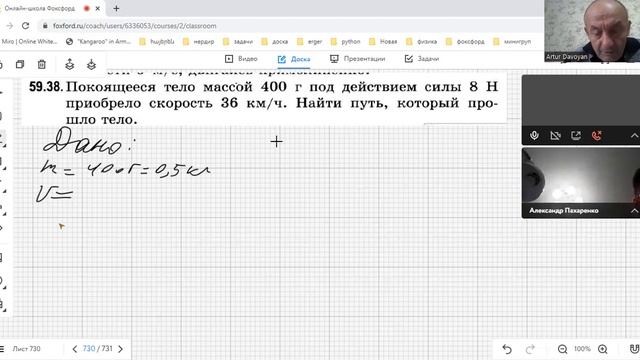This screenshot has width=640, height=360.
Task: Go to next sheet arrow
Action: [x=120, y=349]
